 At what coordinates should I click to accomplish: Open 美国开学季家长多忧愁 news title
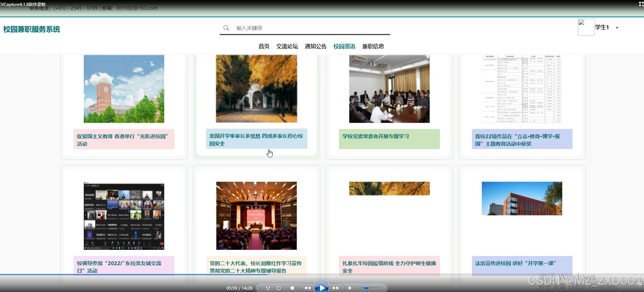256,139
